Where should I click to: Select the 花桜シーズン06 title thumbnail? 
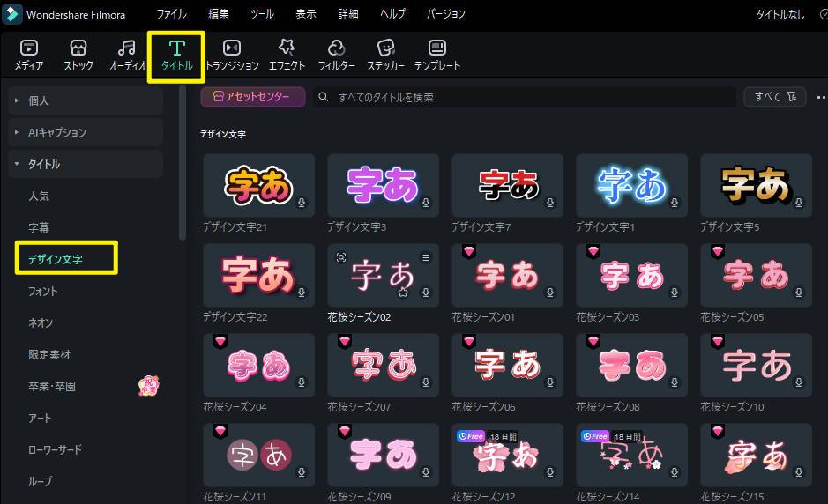(507, 365)
